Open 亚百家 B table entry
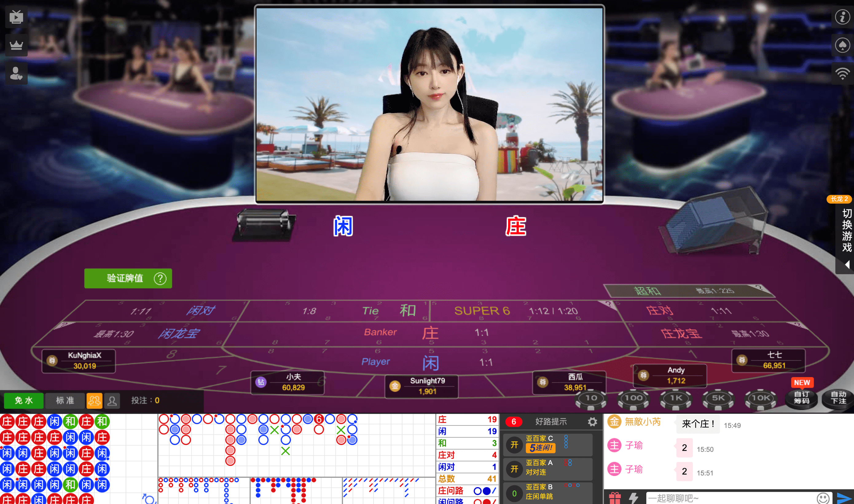This screenshot has height=504, width=854. click(548, 493)
